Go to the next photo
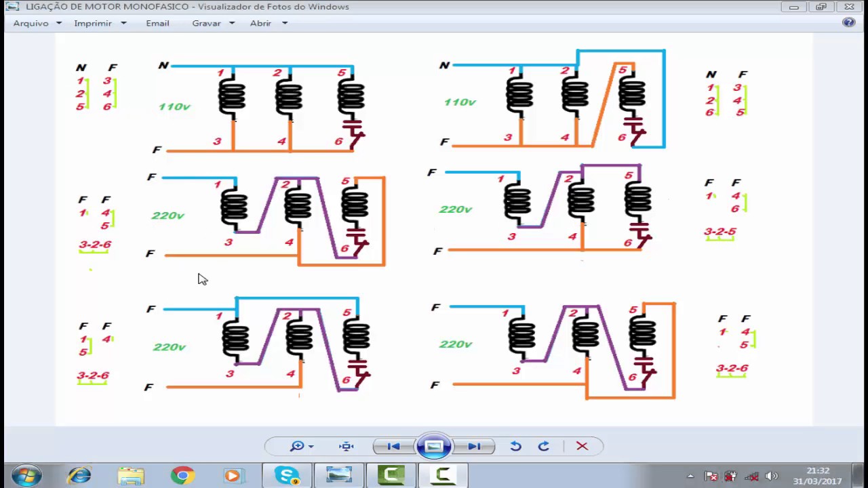The height and width of the screenshot is (488, 868). tap(475, 446)
